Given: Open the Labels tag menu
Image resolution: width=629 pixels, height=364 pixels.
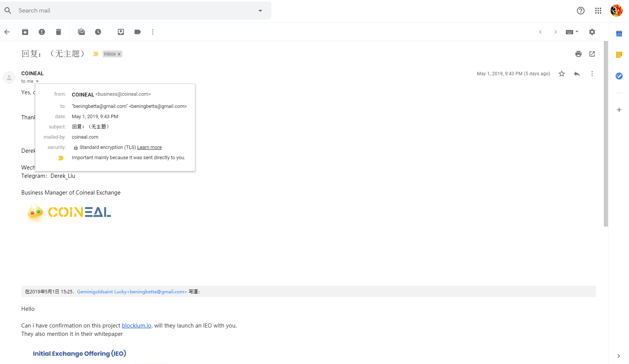Looking at the screenshot, I should tap(138, 32).
